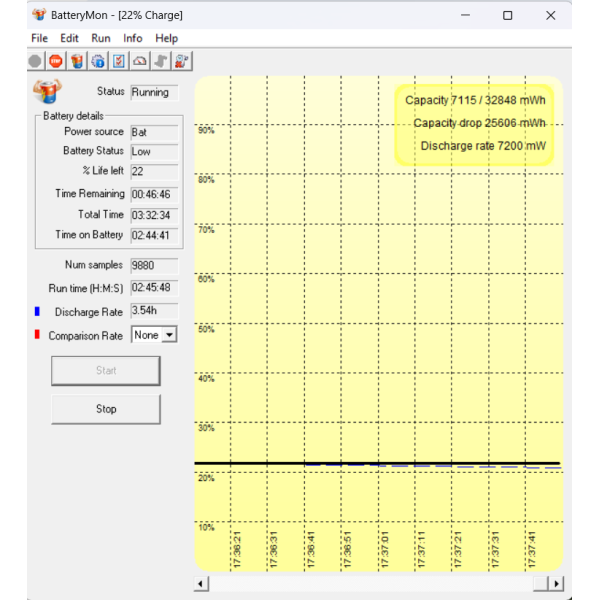Screen dimensions: 600x600
Task: Click the graph scrollbar left arrow
Action: tap(201, 584)
